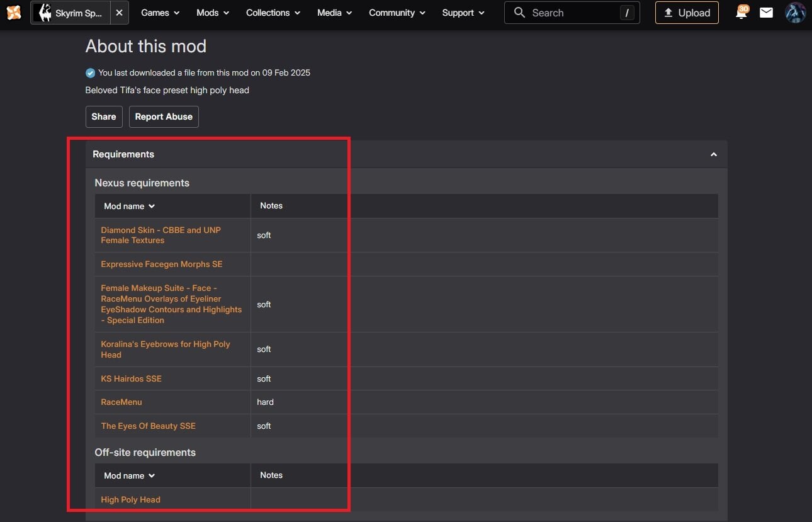Viewport: 812px width, 522px height.
Task: Focus the Search input field
Action: (x=572, y=13)
